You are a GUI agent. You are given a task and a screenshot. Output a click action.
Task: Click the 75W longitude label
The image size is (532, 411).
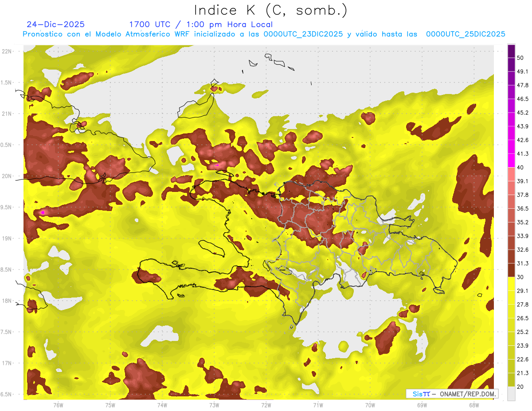[x=110, y=405]
